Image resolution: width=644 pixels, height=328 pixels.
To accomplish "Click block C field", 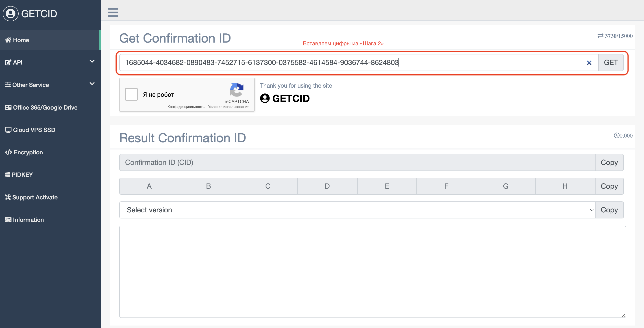I will [268, 186].
